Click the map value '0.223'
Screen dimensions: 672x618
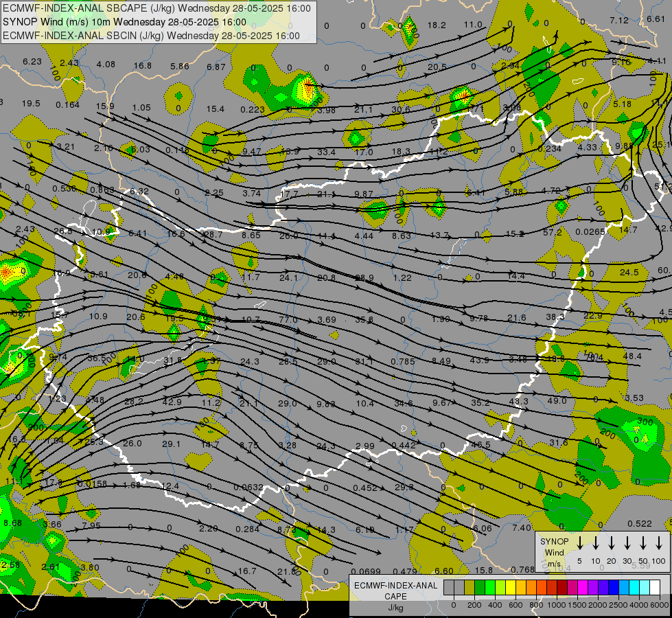click(x=253, y=110)
